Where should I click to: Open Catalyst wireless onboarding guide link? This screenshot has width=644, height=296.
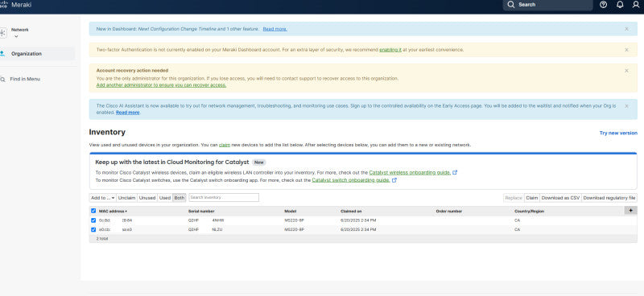click(x=410, y=172)
